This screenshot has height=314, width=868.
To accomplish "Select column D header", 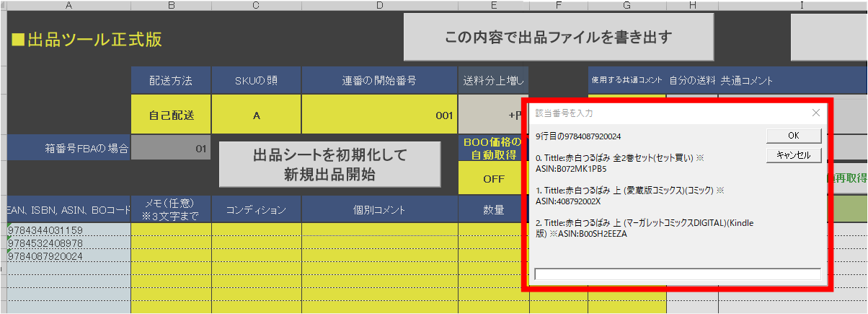I will pyautogui.click(x=379, y=6).
